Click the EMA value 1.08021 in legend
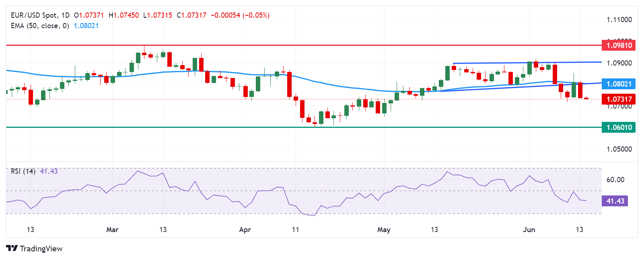Viewport: 644px width, 259px height. click(x=86, y=26)
